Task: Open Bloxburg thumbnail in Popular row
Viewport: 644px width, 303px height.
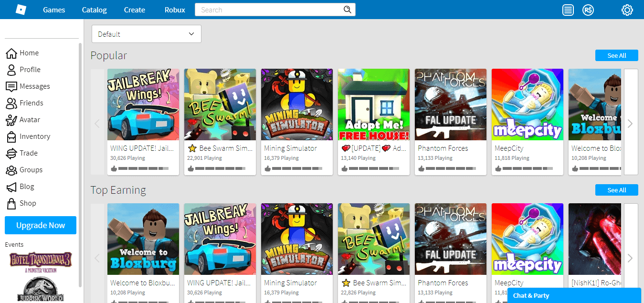Action: 595,104
